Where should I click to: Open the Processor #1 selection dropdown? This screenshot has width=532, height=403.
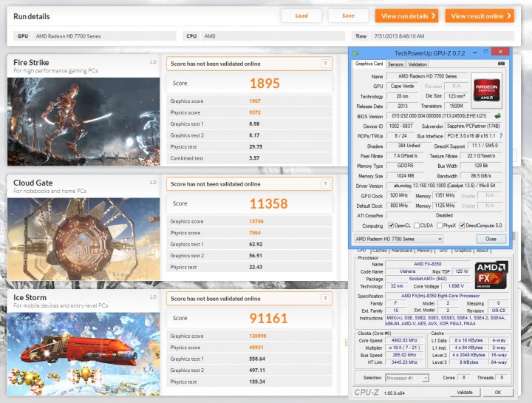coord(407,378)
